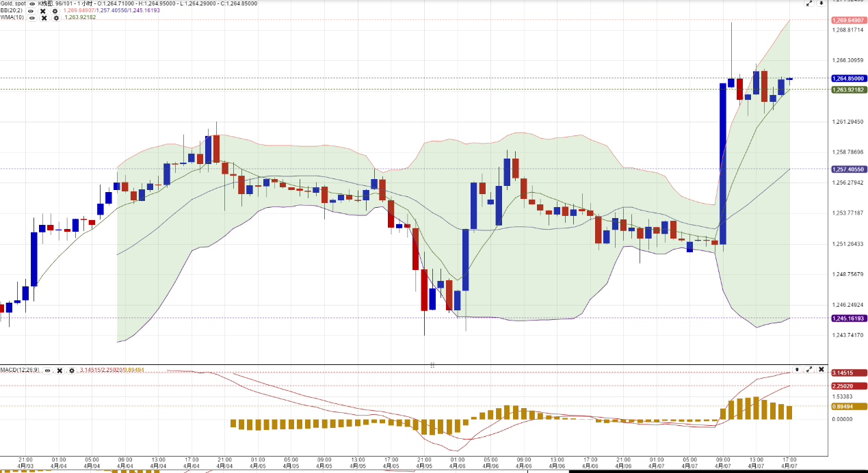Click the large blue candle at 01:00 4月/06
The image size is (868, 473).
466,260
